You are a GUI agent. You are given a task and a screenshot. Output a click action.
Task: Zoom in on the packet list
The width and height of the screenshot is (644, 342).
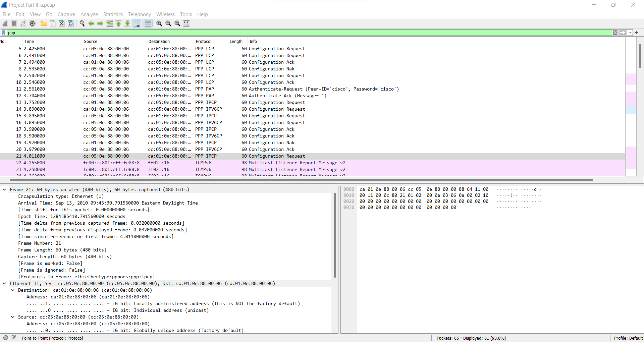point(159,23)
